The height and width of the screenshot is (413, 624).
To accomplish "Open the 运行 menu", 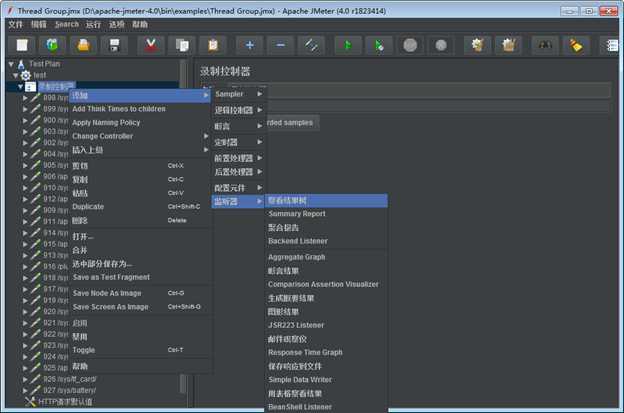I will [x=93, y=24].
